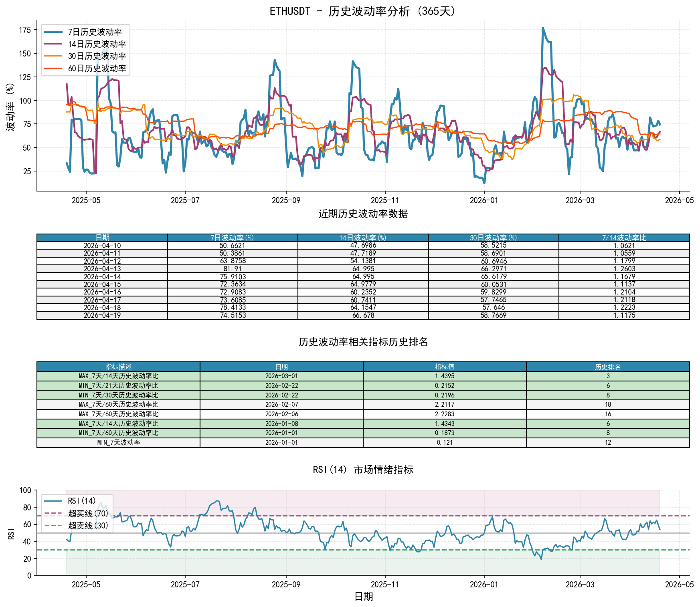This screenshot has height=607, width=700.
Task: Click the 超买线(70) legend entry
Action: tap(77, 513)
